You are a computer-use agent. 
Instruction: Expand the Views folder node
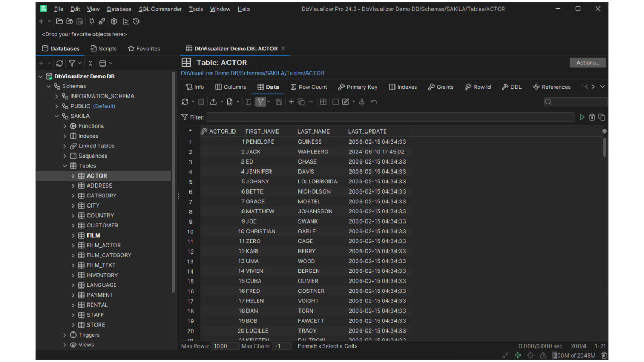(65, 345)
